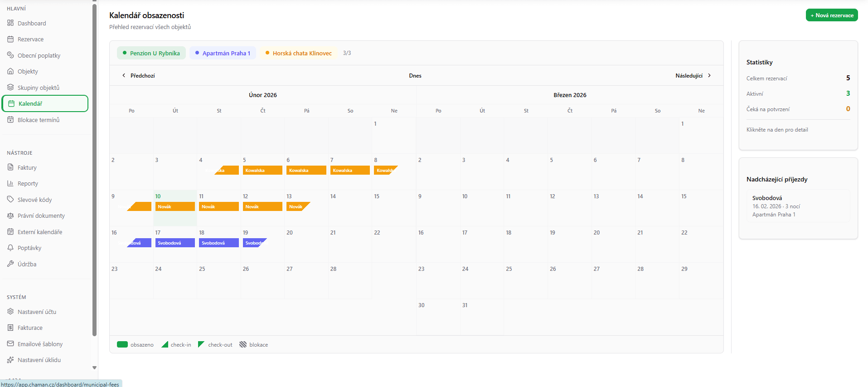The width and height of the screenshot is (868, 387).
Task: Toggle the Apartmán Praha 1 property filter
Action: [x=223, y=53]
